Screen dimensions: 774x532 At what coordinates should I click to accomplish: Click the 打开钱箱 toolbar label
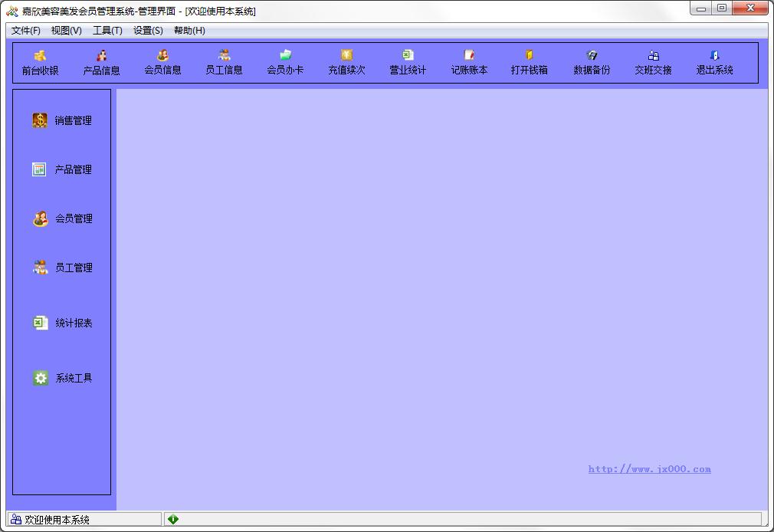(530, 71)
